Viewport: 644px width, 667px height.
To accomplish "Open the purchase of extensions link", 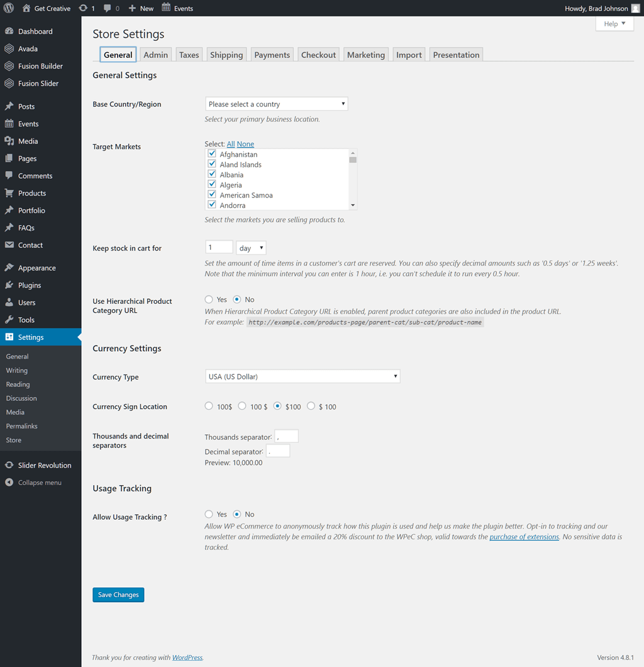I will click(524, 537).
